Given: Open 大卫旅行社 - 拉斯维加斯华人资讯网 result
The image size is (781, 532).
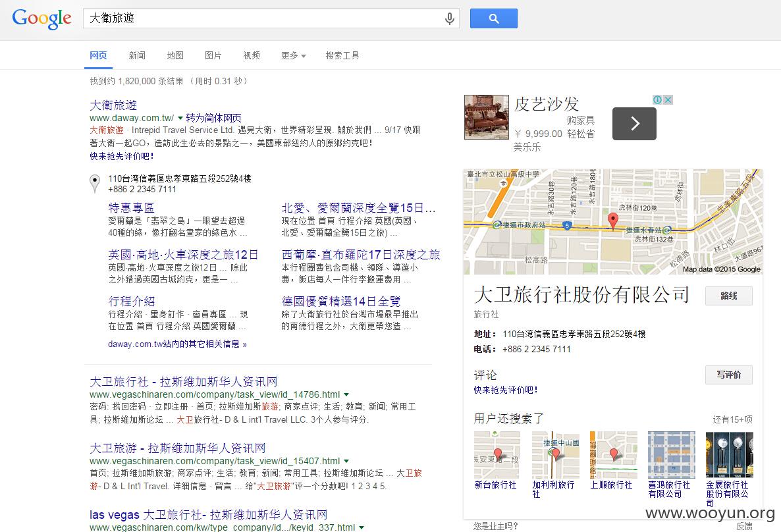Looking at the screenshot, I should coord(183,382).
